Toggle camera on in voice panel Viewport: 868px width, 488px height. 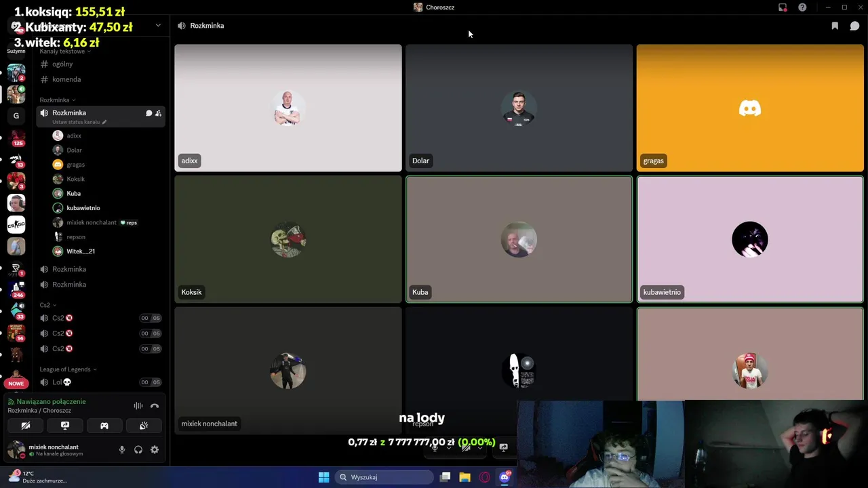click(26, 426)
